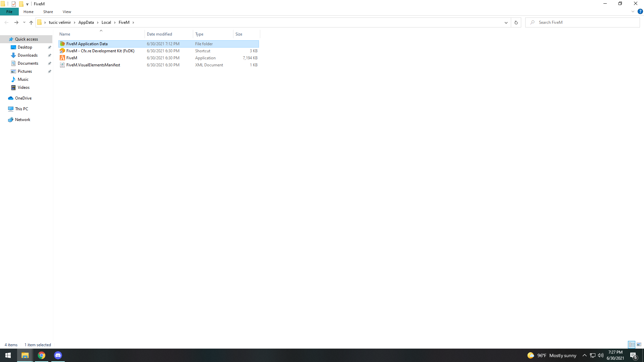Click Local in address path
The height and width of the screenshot is (362, 644).
[106, 22]
